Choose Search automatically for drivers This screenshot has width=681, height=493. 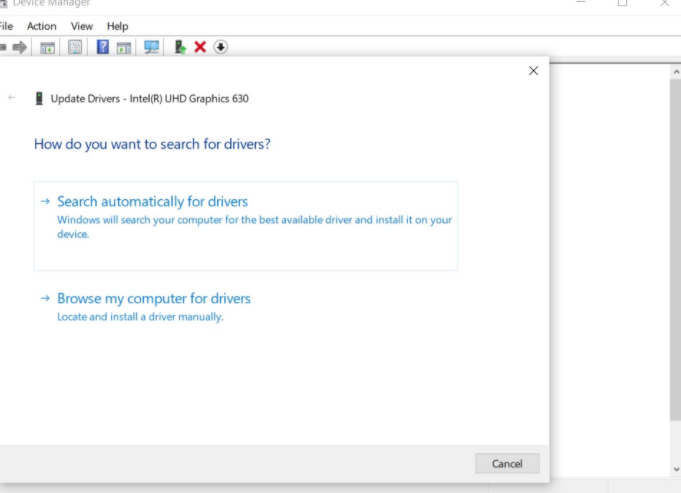point(245,226)
